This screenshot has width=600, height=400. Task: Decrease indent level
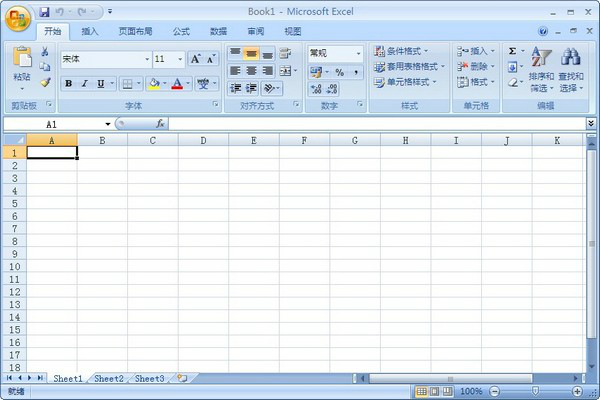[x=235, y=88]
